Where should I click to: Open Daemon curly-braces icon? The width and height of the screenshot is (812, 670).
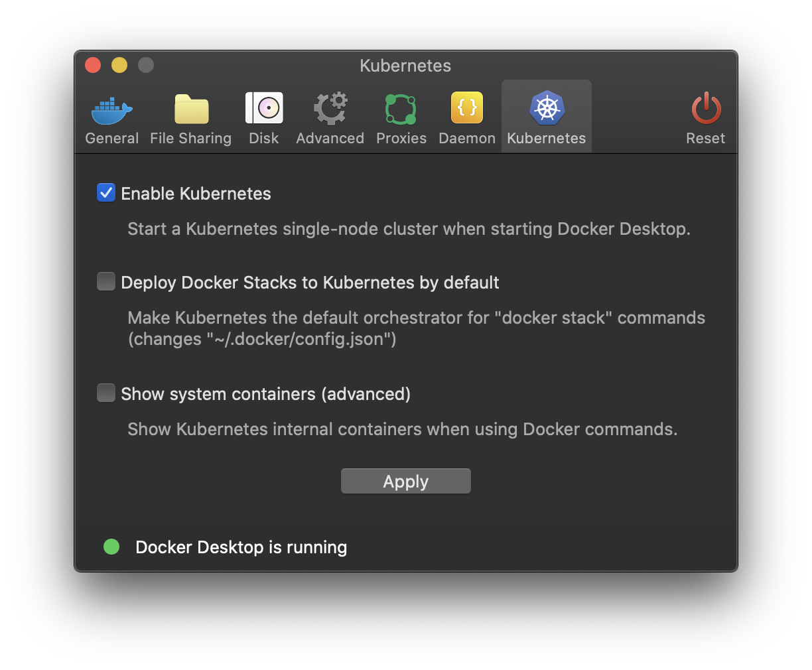click(467, 108)
